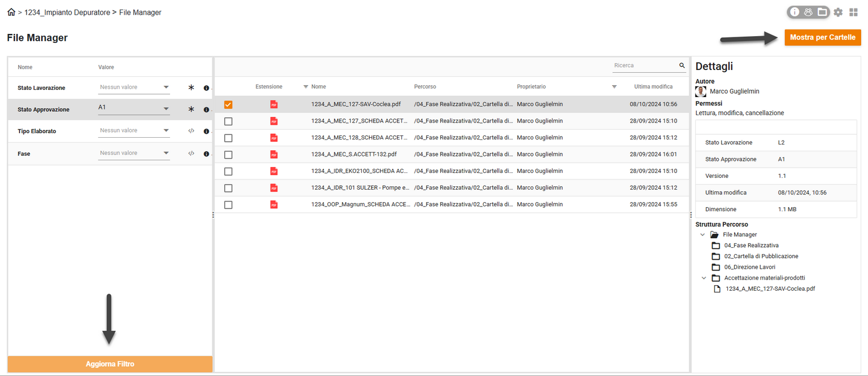868x376 pixels.
Task: Click PDF icon of 1234_A_IDR_EKO2100 row
Action: pyautogui.click(x=274, y=171)
